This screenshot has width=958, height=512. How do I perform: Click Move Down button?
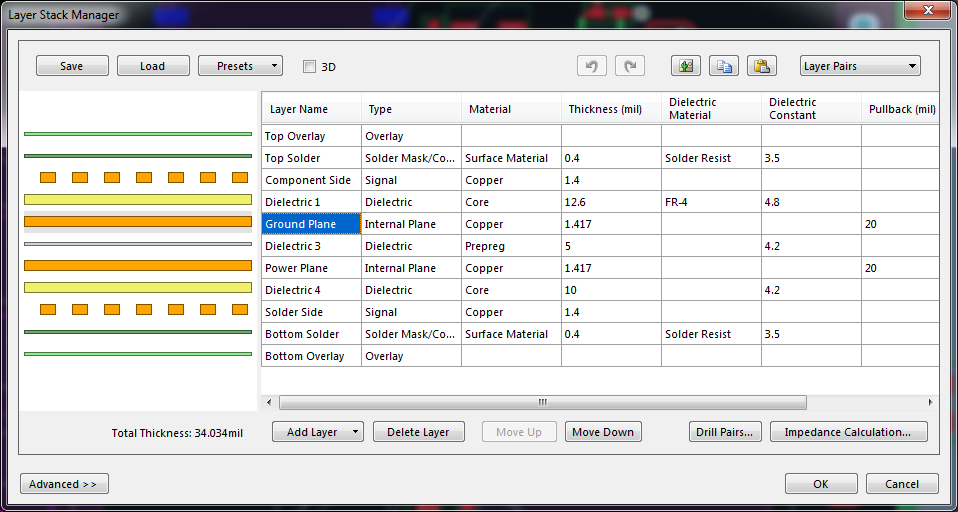pos(603,432)
